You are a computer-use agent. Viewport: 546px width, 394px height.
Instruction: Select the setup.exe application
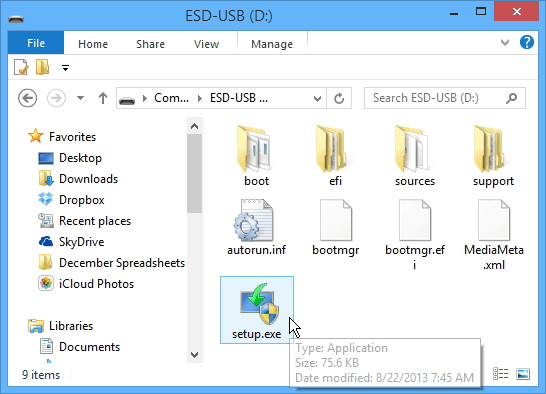(x=257, y=310)
